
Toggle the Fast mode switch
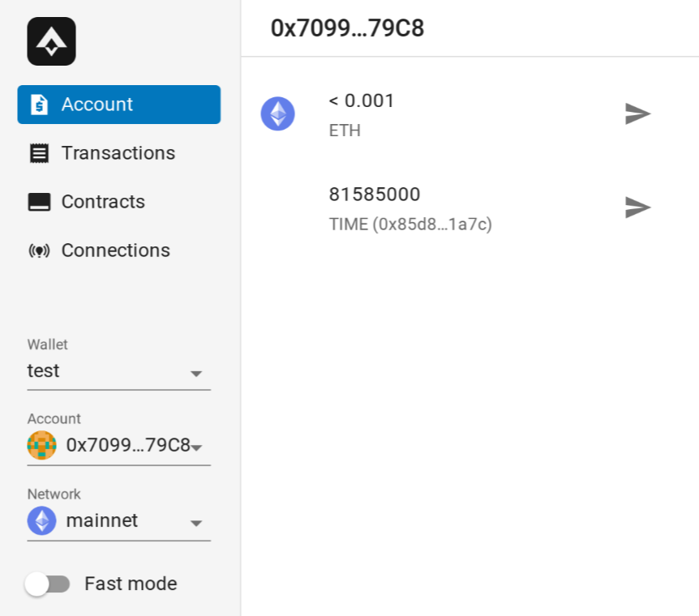point(47,584)
